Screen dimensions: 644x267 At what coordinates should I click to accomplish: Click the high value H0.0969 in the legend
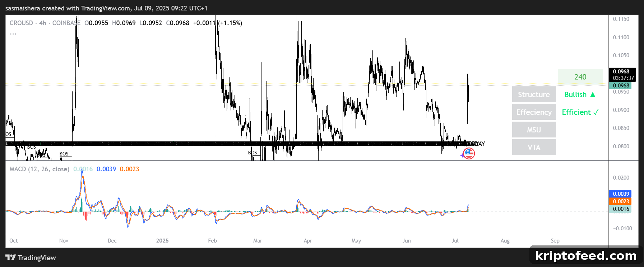pos(124,23)
